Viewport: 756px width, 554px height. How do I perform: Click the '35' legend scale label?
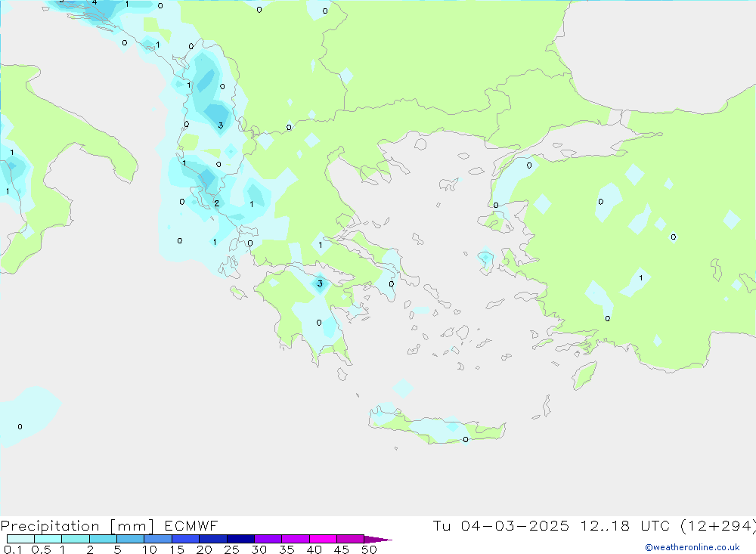tap(287, 549)
